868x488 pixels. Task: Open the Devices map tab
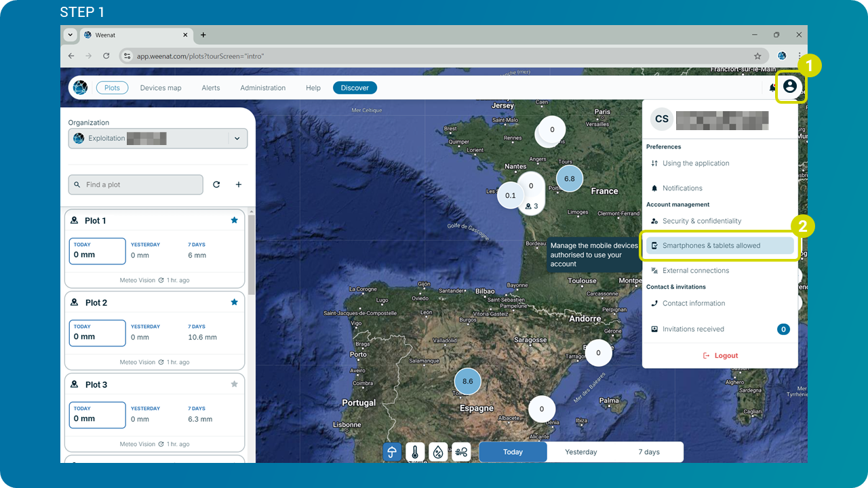pos(161,87)
